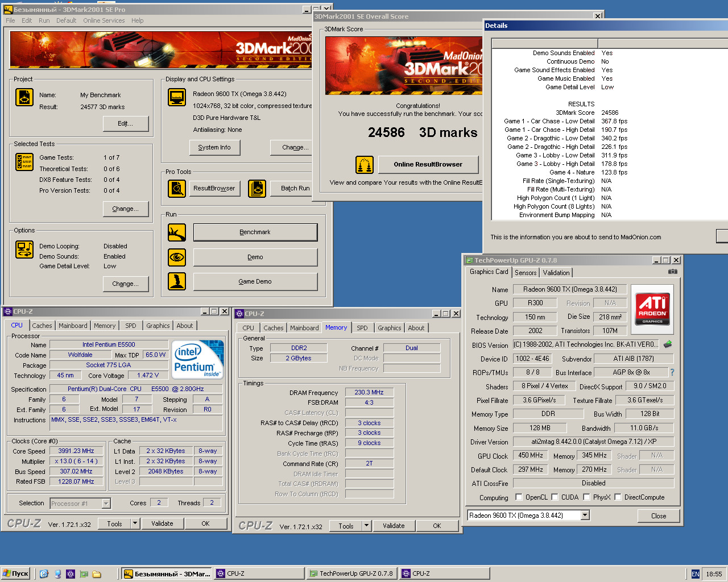
Task: Switch to Sensors tab in GPU-Z
Action: 526,273
